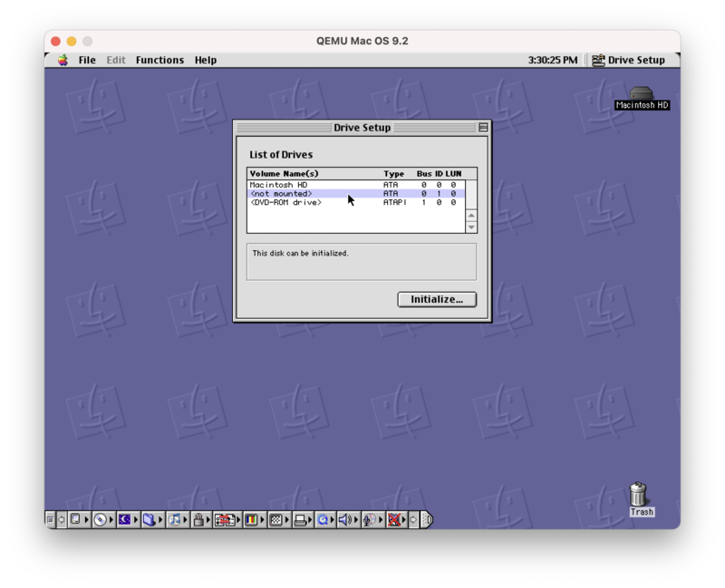This screenshot has height=588, width=725.
Task: Collapse the control strip using its end tab
Action: pos(427,519)
